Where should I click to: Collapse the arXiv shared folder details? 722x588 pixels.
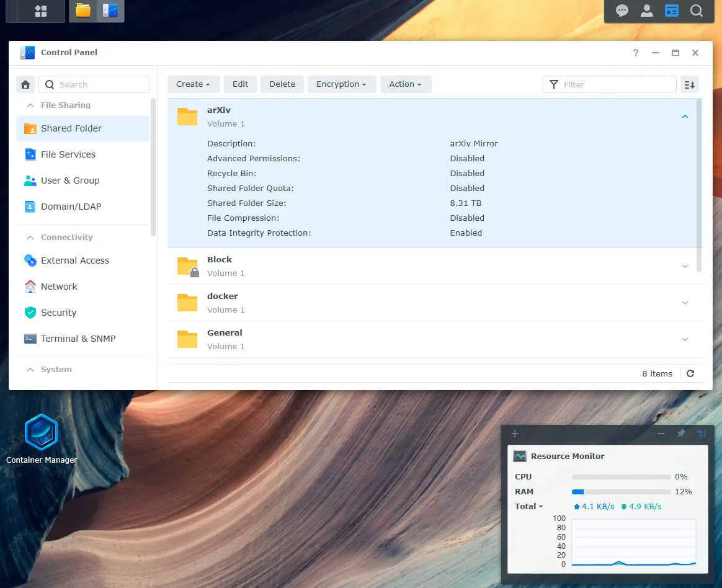[685, 116]
